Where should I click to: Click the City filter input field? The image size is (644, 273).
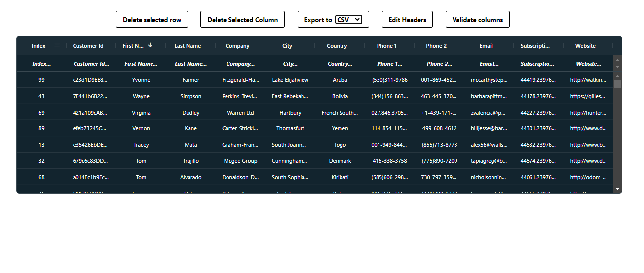coord(290,64)
